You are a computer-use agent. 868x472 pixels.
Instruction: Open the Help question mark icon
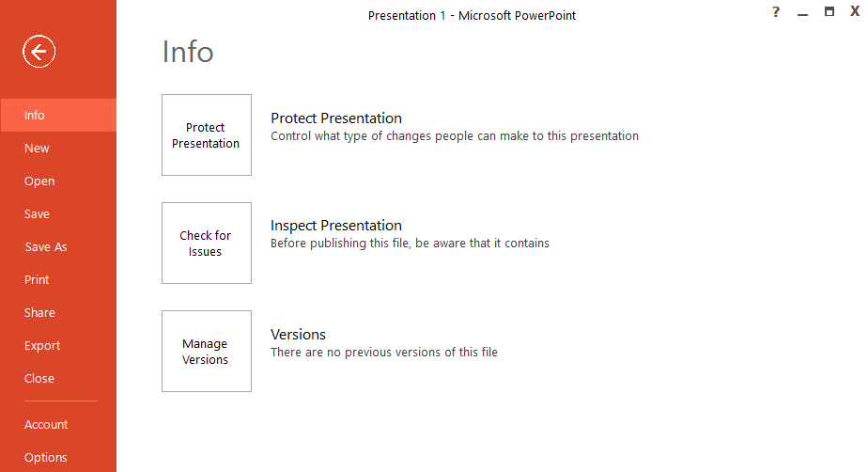click(x=776, y=12)
